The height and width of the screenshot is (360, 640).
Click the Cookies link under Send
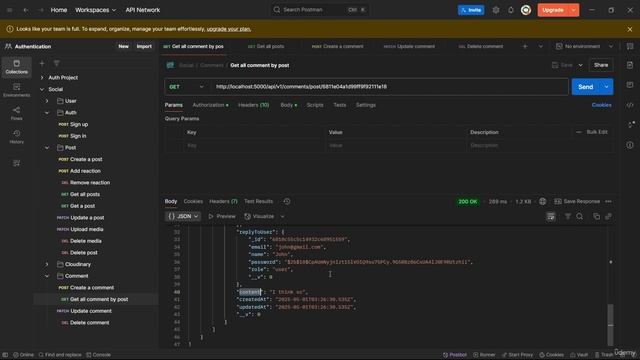pyautogui.click(x=601, y=105)
